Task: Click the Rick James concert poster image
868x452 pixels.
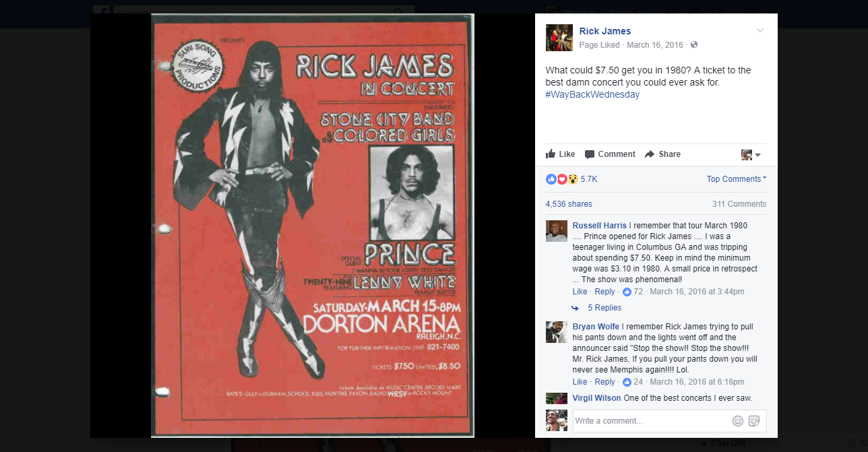Action: click(313, 226)
